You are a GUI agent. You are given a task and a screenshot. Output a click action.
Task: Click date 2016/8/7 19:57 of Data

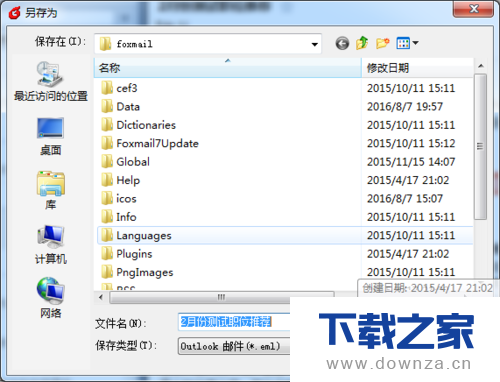click(x=405, y=107)
